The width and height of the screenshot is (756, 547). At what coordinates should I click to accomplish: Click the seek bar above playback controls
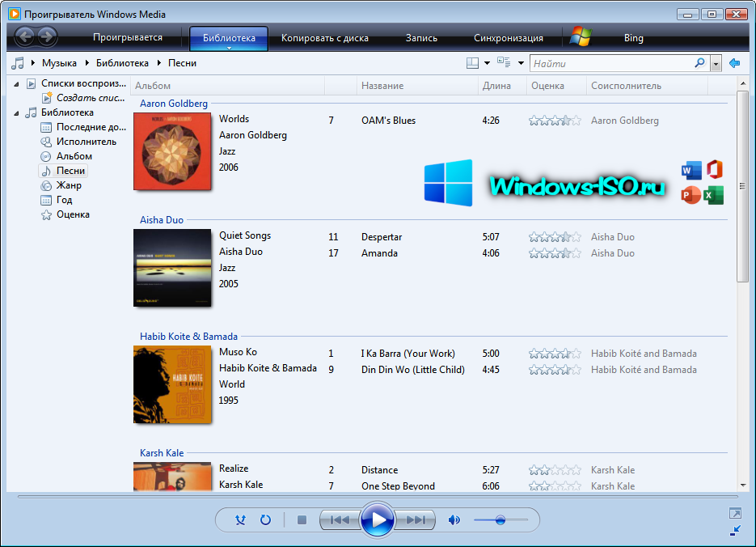(x=378, y=496)
